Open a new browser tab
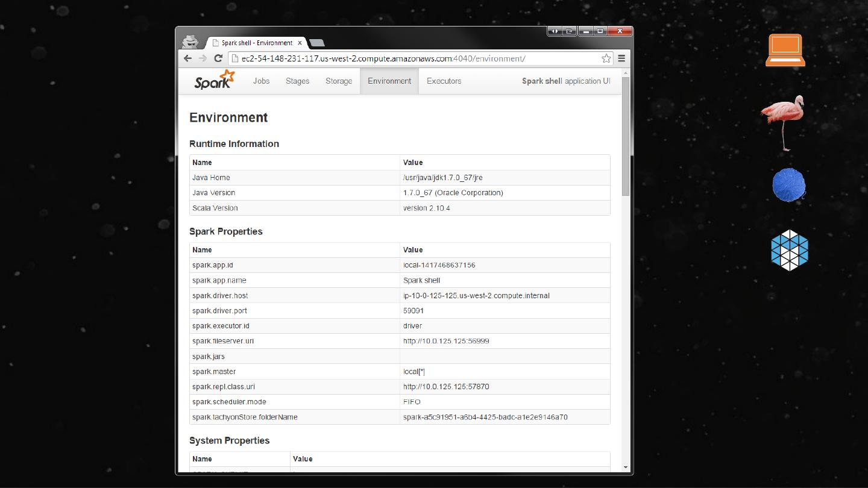The height and width of the screenshot is (488, 868). tap(317, 43)
